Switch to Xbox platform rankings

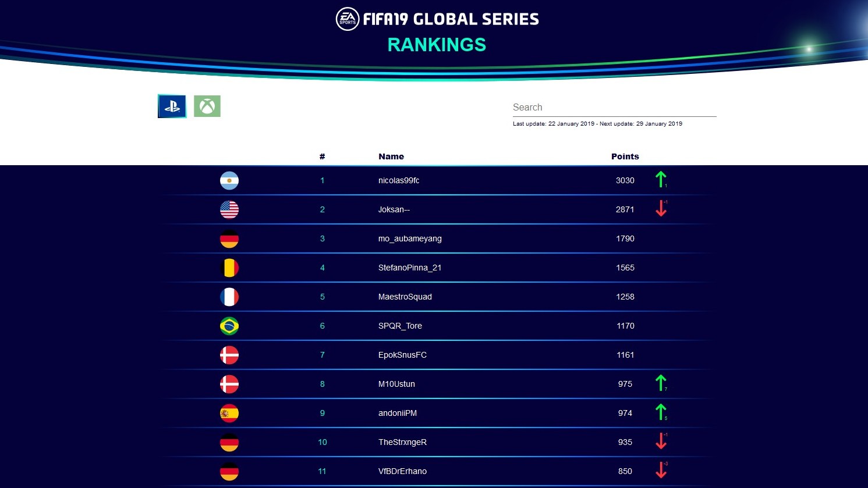[x=207, y=106]
